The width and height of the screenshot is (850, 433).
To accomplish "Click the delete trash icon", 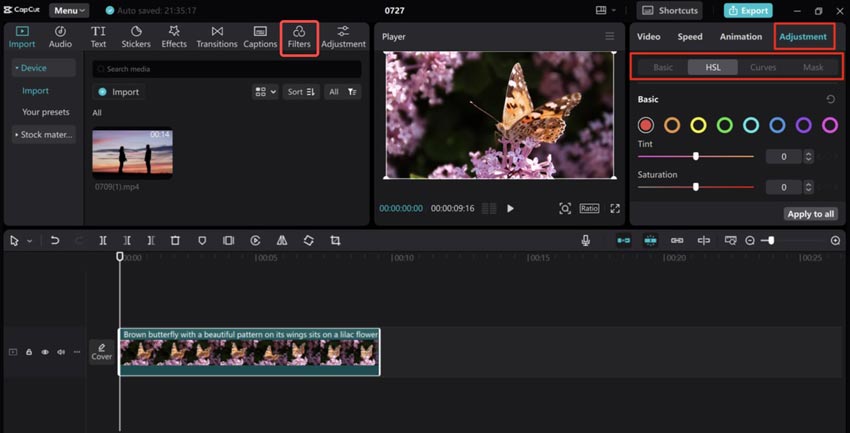I will point(175,241).
